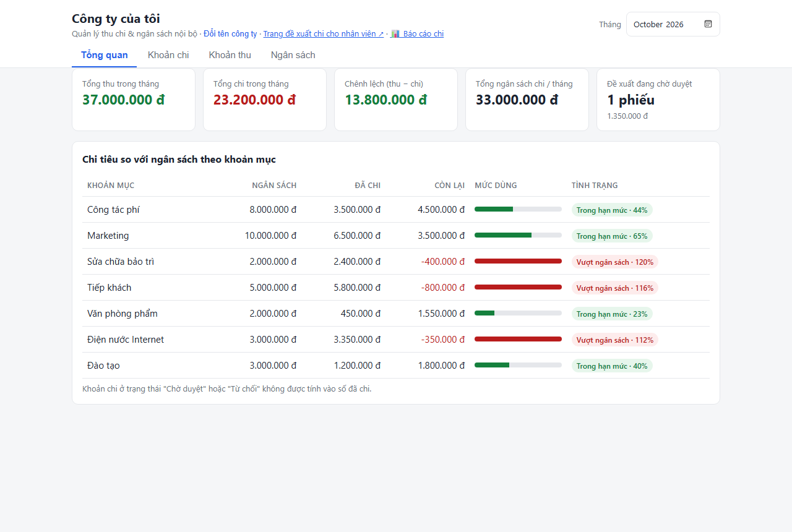Click the Trong hạn mức · 40% badge
The height and width of the screenshot is (532, 792).
(x=612, y=366)
